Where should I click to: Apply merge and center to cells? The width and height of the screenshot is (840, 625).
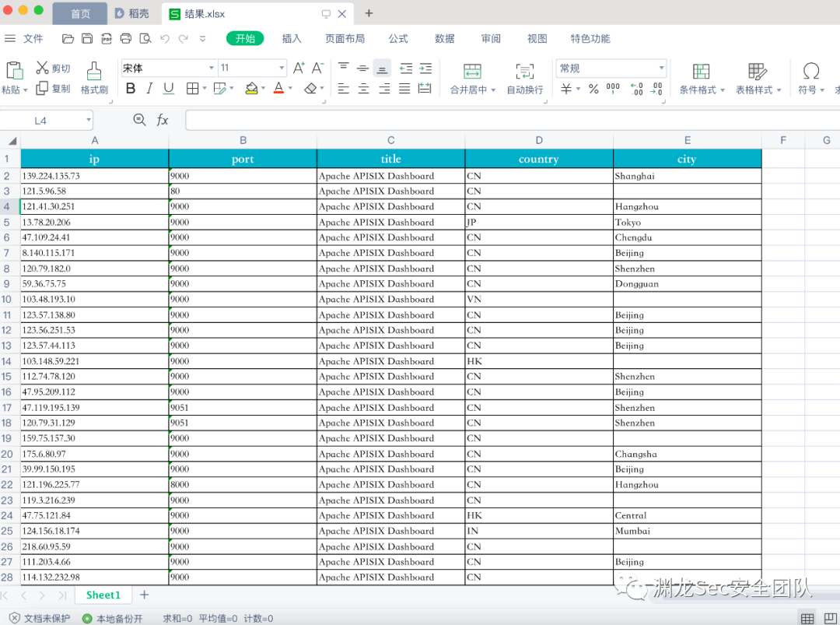point(472,72)
